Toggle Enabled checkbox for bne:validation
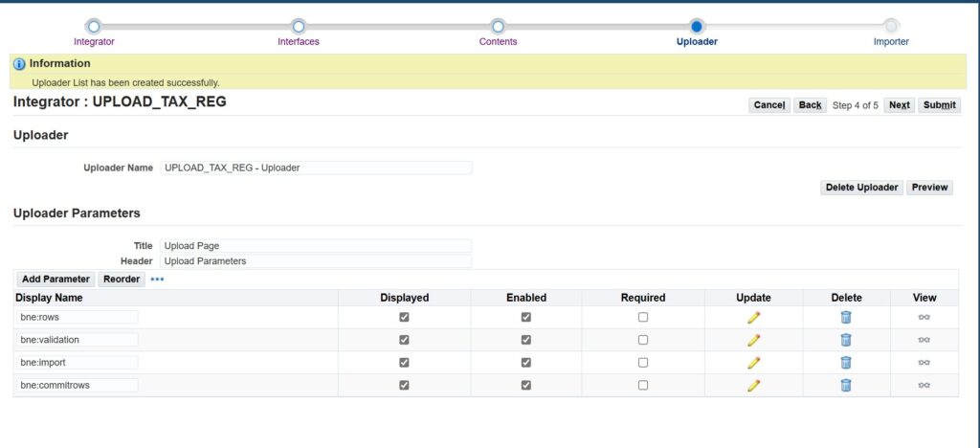The image size is (980, 448). 525,340
